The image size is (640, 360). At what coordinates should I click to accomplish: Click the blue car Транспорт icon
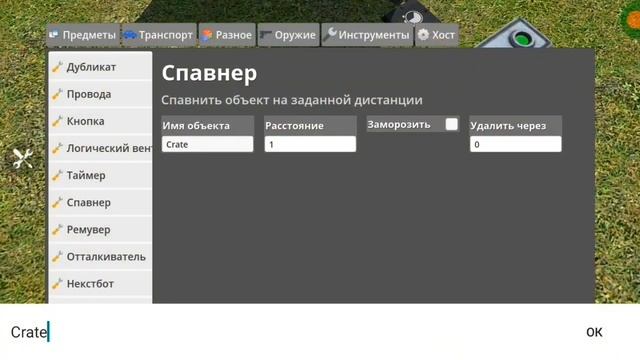pos(130,35)
